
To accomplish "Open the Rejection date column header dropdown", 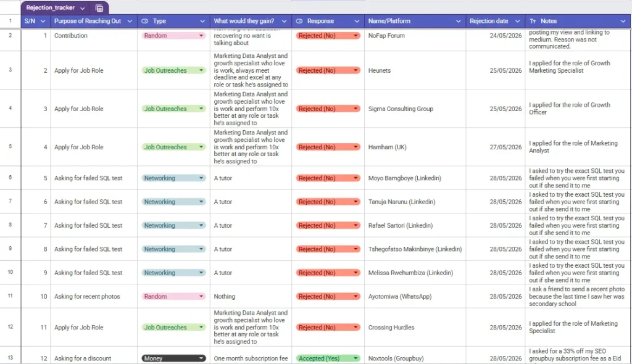I will [x=518, y=21].
